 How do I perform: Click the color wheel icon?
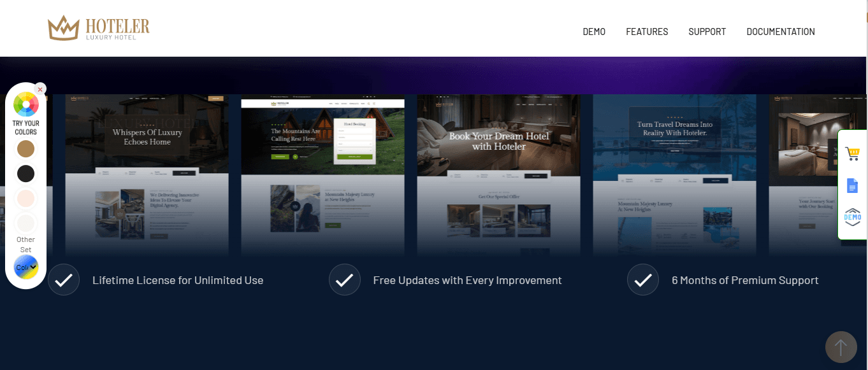tap(25, 103)
